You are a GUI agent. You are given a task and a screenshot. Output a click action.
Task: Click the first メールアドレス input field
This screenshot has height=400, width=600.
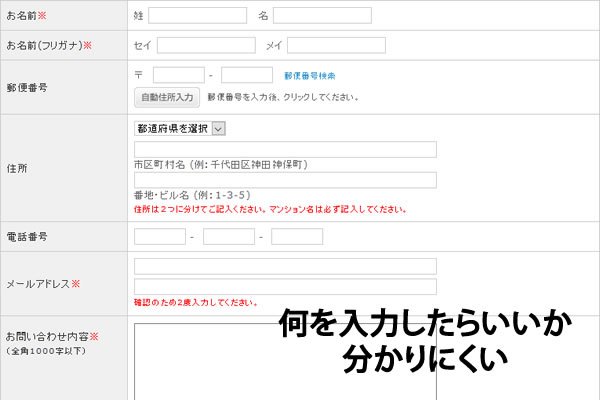click(x=285, y=266)
